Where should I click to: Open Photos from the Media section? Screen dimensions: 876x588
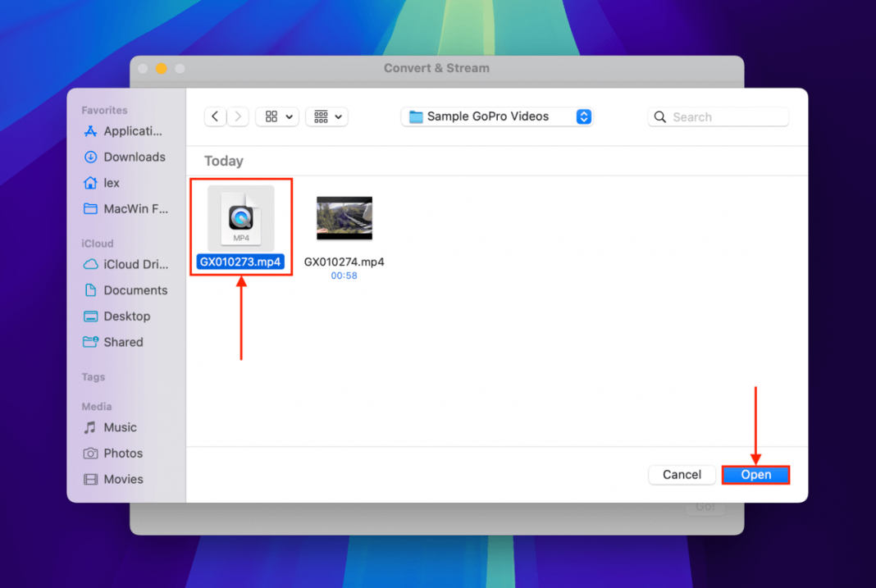(x=121, y=453)
